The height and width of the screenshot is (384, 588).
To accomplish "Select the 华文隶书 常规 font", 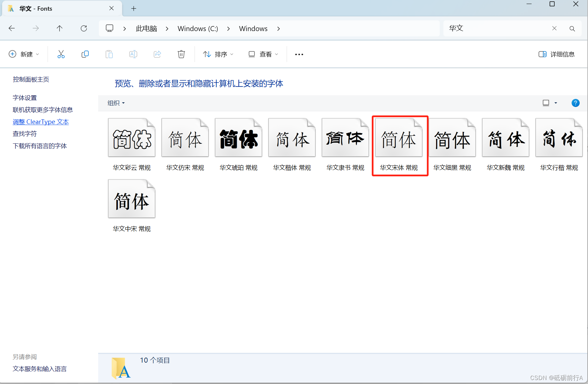I will [x=346, y=145].
